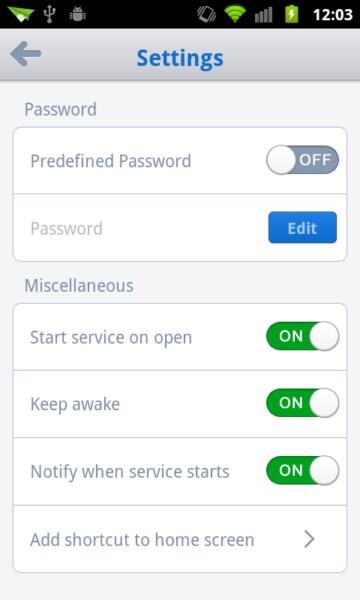Image resolution: width=360 pixels, height=600 pixels.
Task: Tap the Predefined Password label text
Action: (111, 161)
